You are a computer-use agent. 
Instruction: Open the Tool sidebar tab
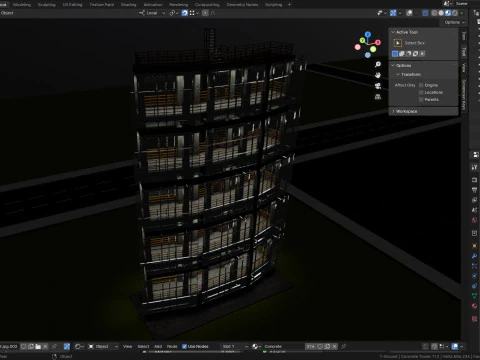[x=464, y=52]
